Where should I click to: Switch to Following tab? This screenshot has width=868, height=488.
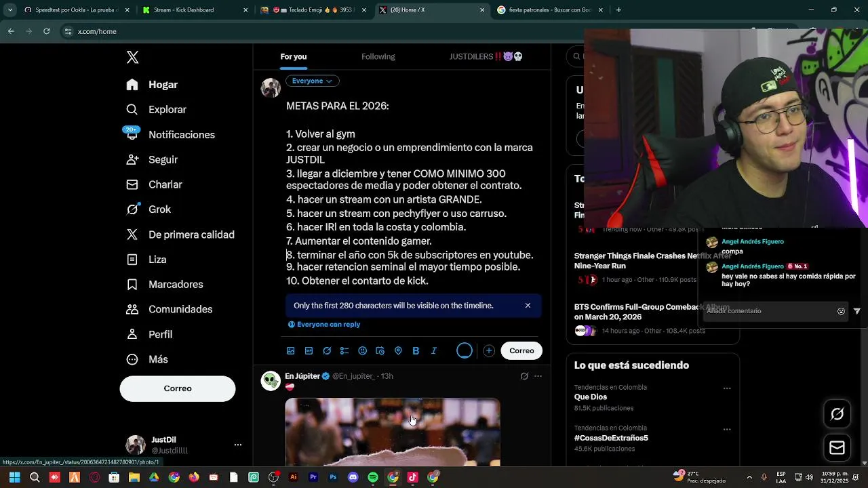click(x=378, y=57)
